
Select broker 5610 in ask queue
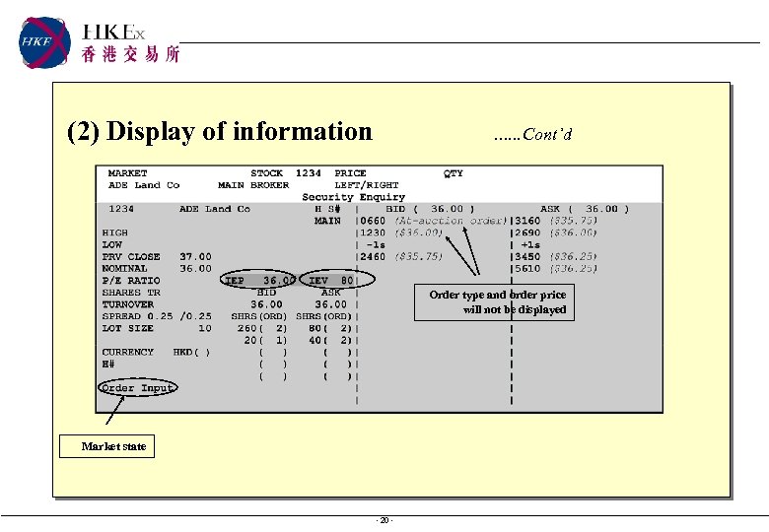coord(527,268)
